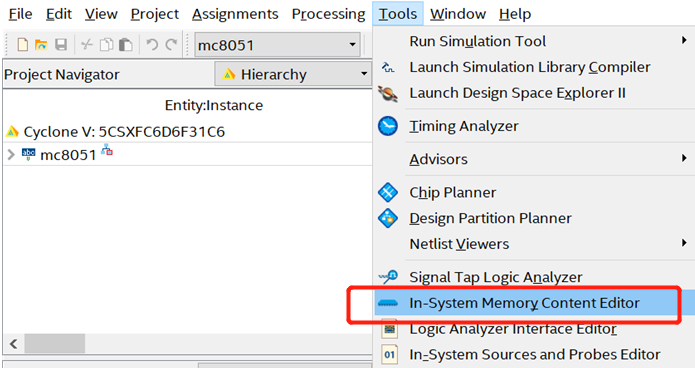Select Signal Tap Logic Analyzer
The width and height of the screenshot is (695, 368).
[x=496, y=277]
